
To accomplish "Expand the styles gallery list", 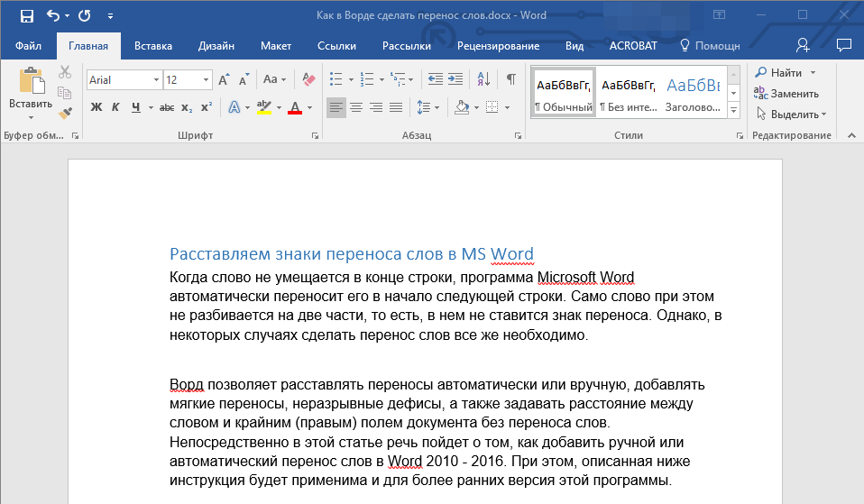I will [x=733, y=110].
